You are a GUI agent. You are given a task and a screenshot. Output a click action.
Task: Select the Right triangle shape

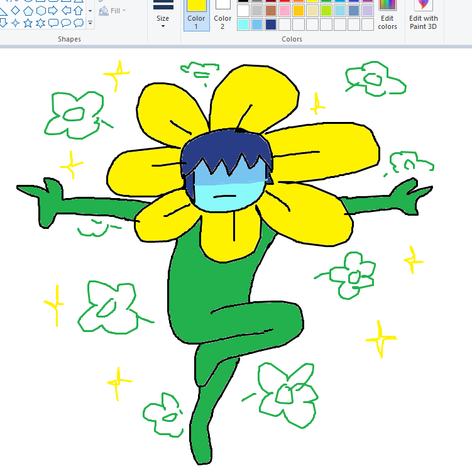[x=3, y=11]
